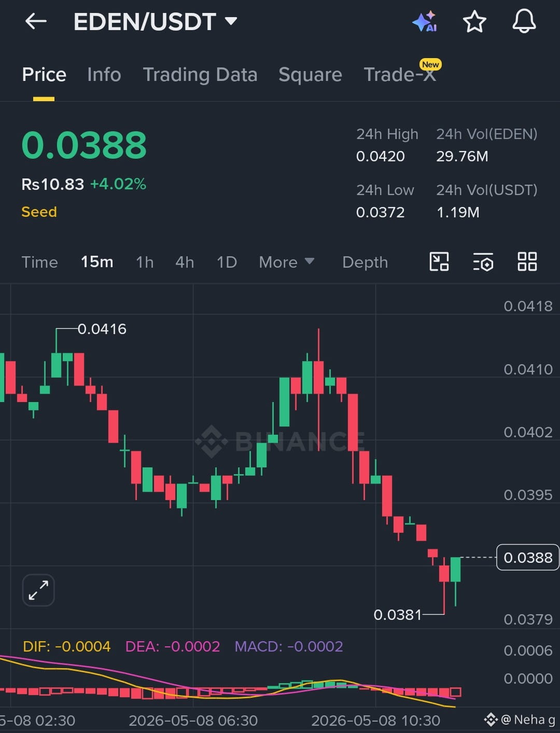Tap the 2026-05-08 10:30 time label
The height and width of the screenshot is (733, 560).
point(375,721)
